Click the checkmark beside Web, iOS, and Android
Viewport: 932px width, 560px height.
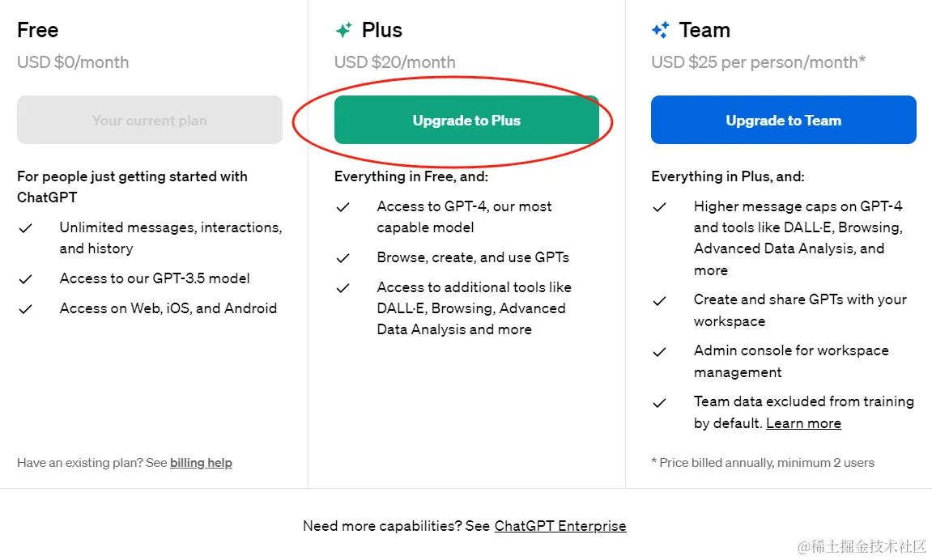[x=26, y=309]
